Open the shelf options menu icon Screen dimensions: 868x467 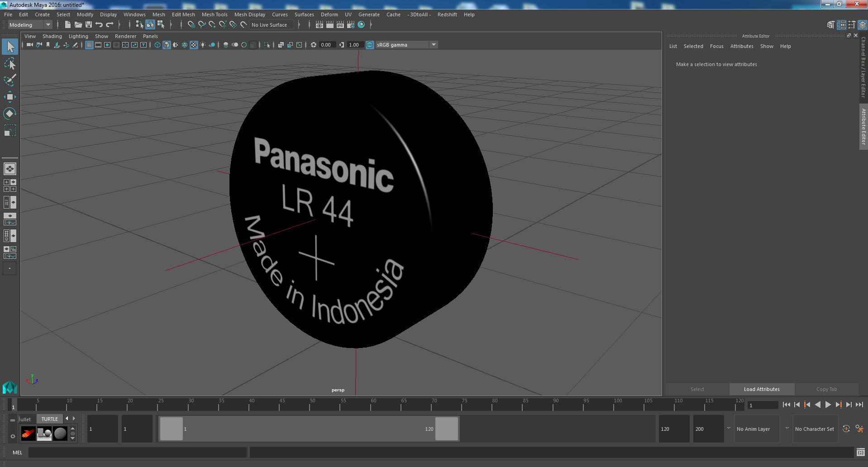pyautogui.click(x=13, y=420)
